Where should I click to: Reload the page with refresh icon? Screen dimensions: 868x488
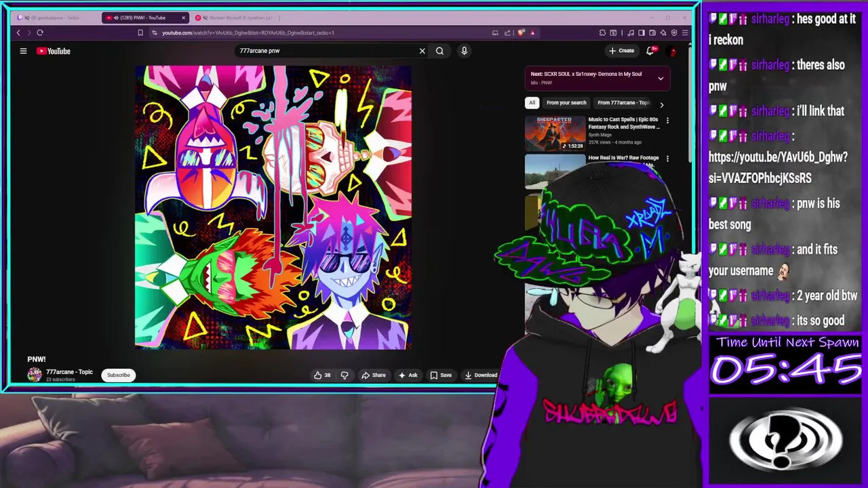click(x=40, y=33)
